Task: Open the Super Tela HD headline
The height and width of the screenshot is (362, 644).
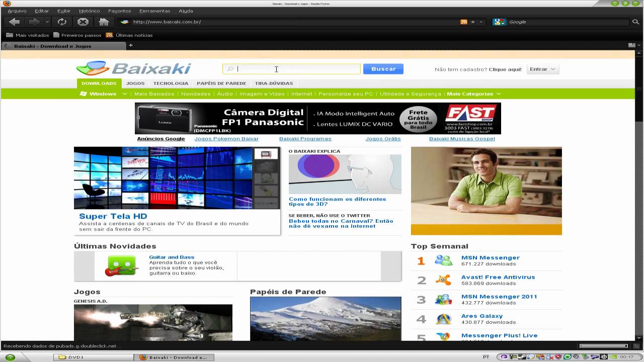Action: coord(113,217)
